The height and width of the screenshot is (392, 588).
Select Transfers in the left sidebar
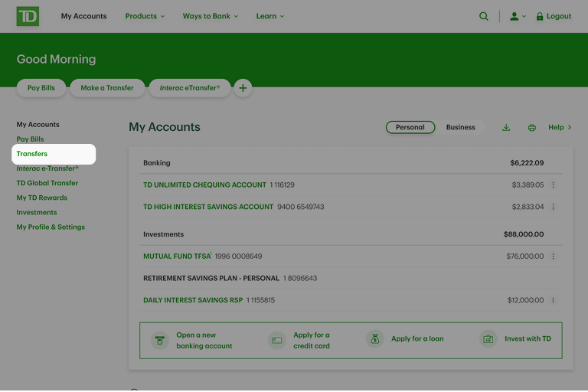[x=32, y=154]
